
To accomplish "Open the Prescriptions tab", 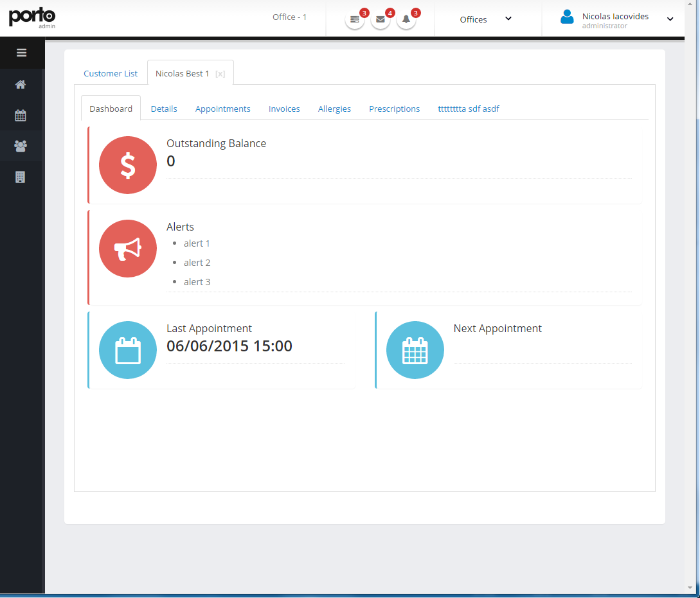I will 394,109.
